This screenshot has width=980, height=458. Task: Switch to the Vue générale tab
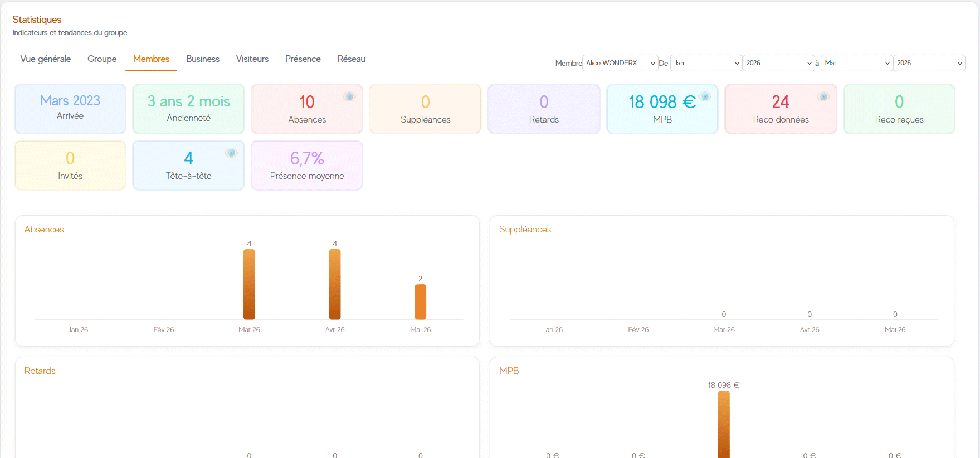click(46, 59)
